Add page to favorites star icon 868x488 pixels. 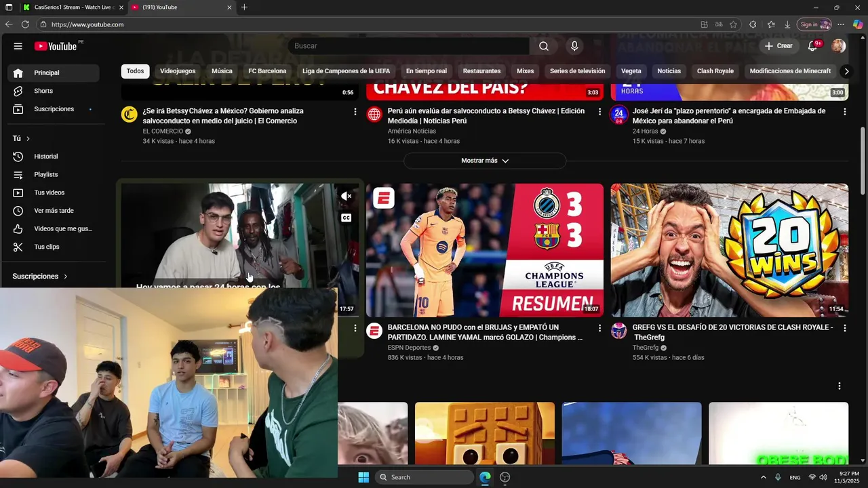click(733, 24)
